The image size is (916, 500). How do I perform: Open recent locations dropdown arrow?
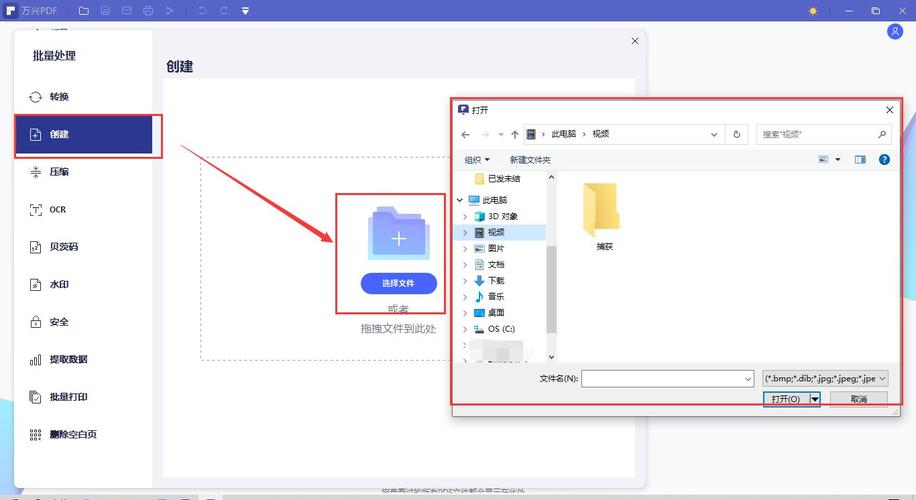tap(501, 134)
